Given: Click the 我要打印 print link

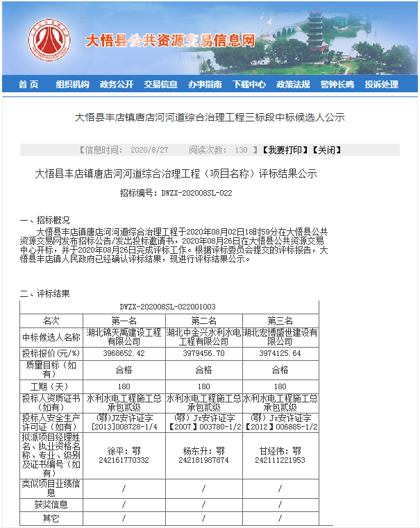Looking at the screenshot, I should (283, 150).
